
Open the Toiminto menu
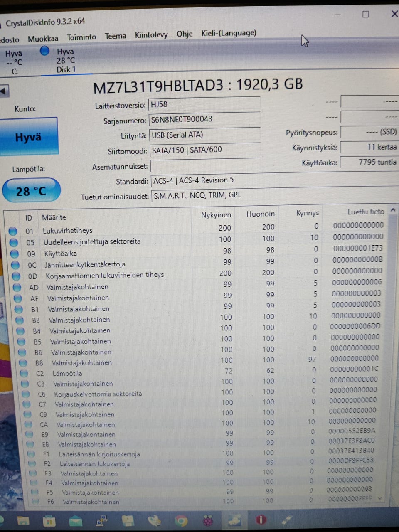81,37
